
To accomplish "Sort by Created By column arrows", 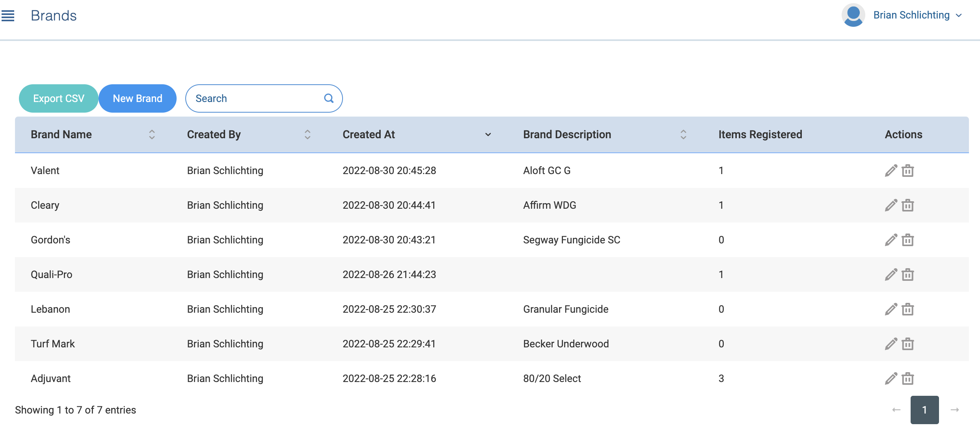I will click(307, 135).
